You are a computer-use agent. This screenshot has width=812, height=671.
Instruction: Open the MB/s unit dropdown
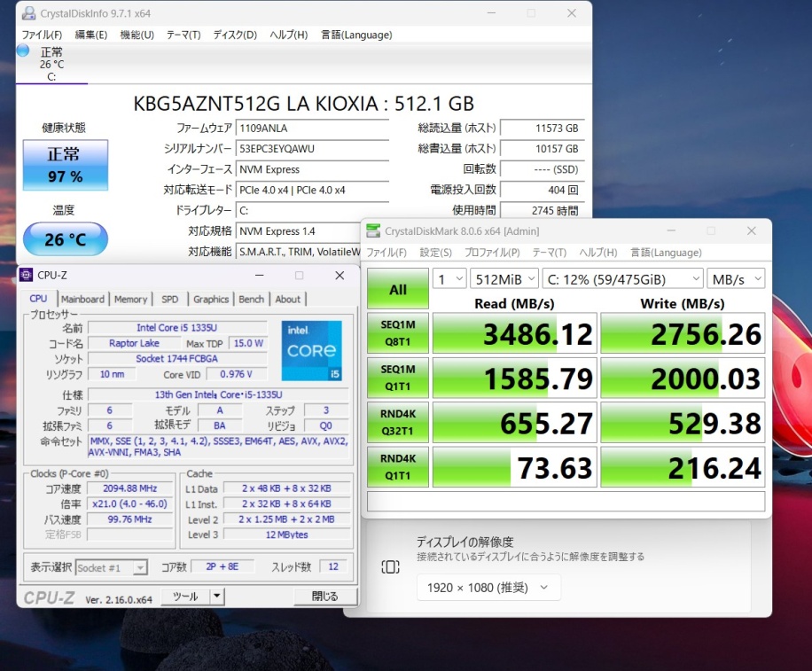point(736,278)
